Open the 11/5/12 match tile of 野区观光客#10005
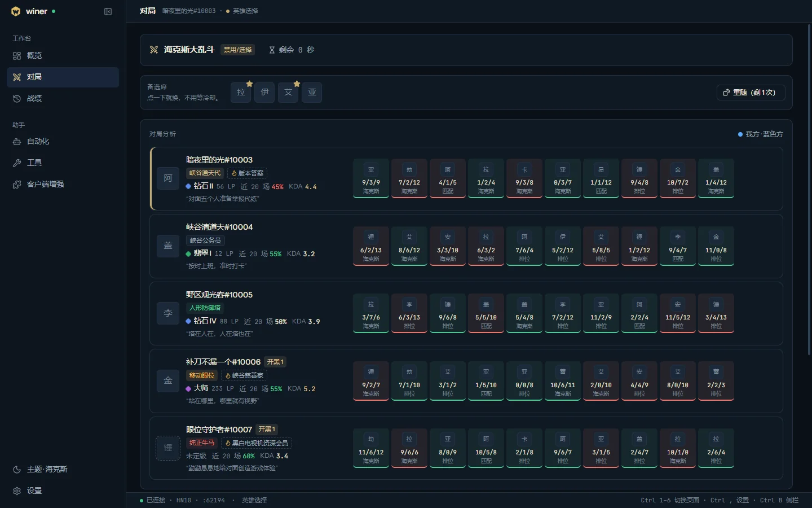This screenshot has width=812, height=508. point(678,313)
